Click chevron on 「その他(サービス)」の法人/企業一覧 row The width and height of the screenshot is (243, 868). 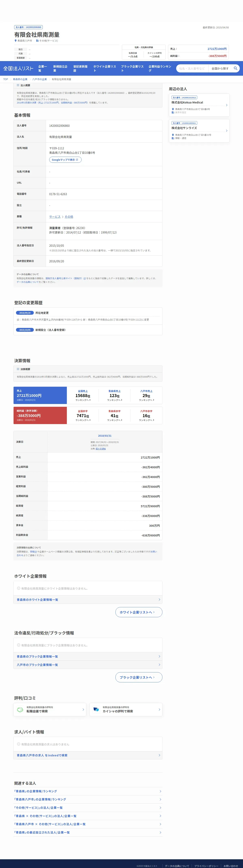point(160,808)
